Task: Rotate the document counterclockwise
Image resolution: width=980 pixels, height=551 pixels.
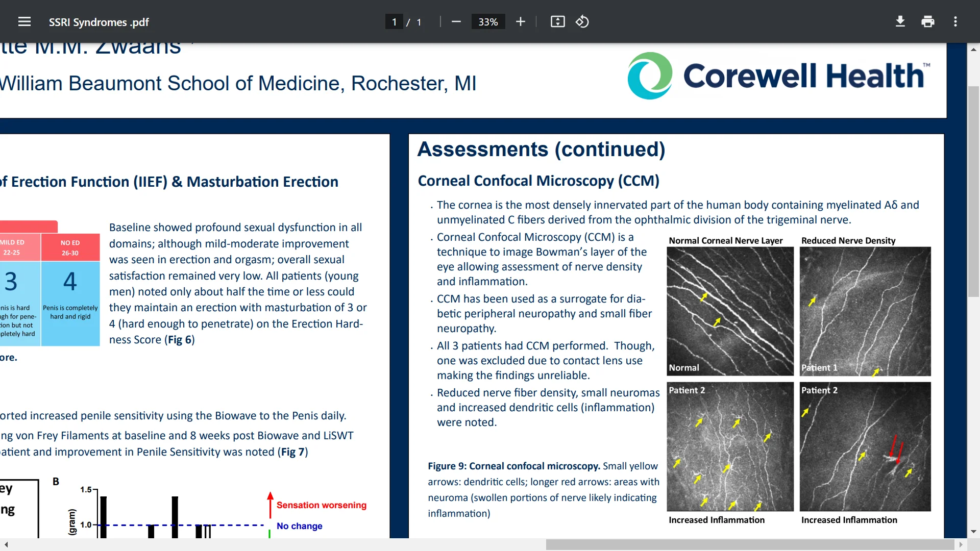Action: tap(582, 21)
